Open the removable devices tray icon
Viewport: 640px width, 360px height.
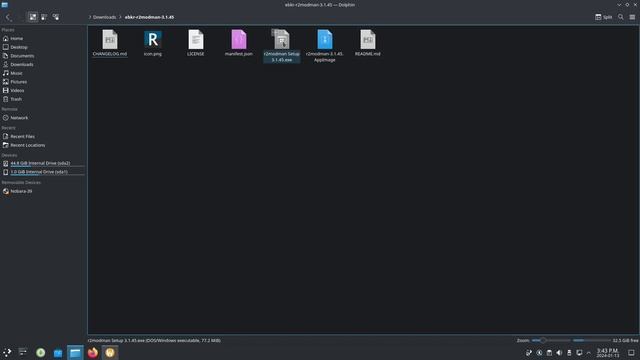[569, 353]
